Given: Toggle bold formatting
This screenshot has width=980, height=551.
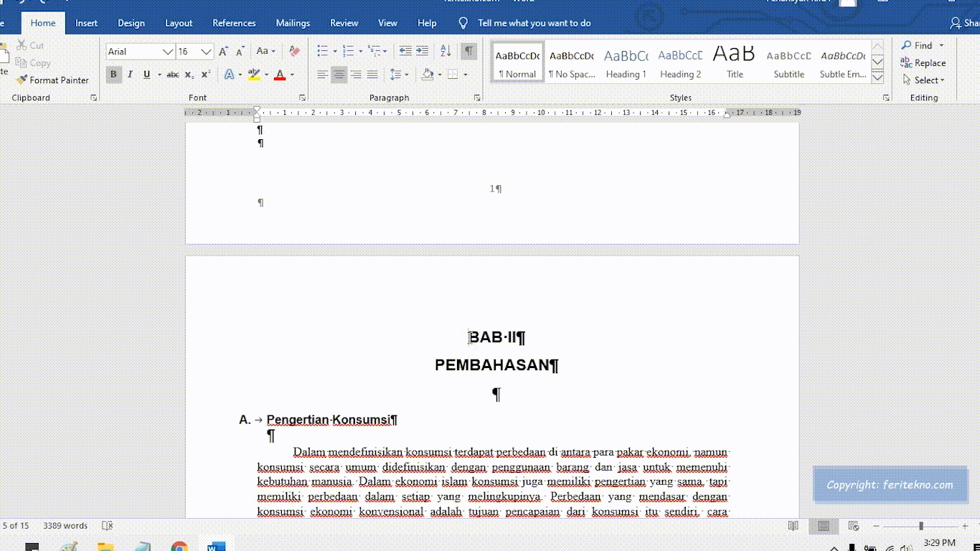Looking at the screenshot, I should (113, 75).
